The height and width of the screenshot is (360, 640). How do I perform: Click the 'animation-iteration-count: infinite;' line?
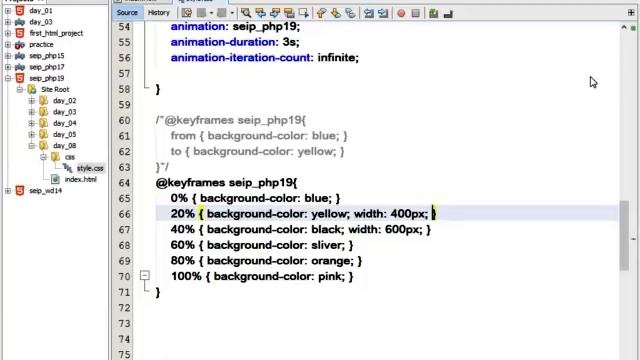264,58
